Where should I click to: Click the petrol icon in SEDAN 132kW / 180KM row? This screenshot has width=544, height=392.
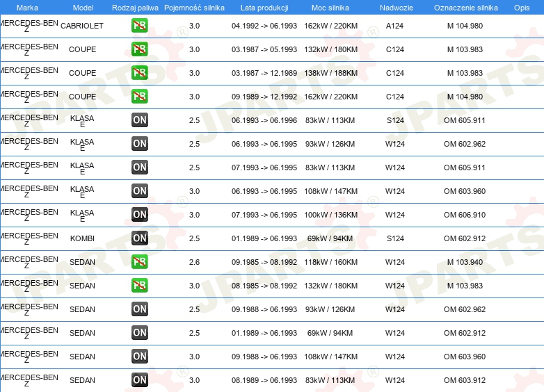click(x=139, y=285)
